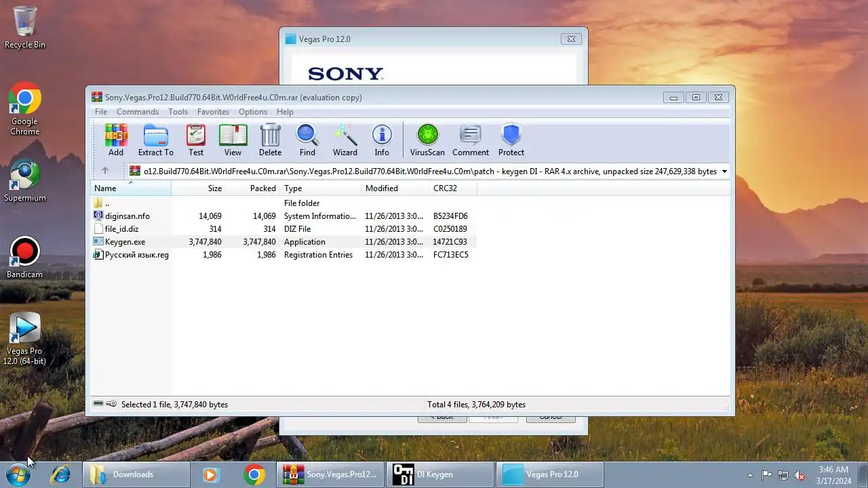Screen dimensions: 868x488
Task: Select file_id.diz file
Action: point(283,229)
